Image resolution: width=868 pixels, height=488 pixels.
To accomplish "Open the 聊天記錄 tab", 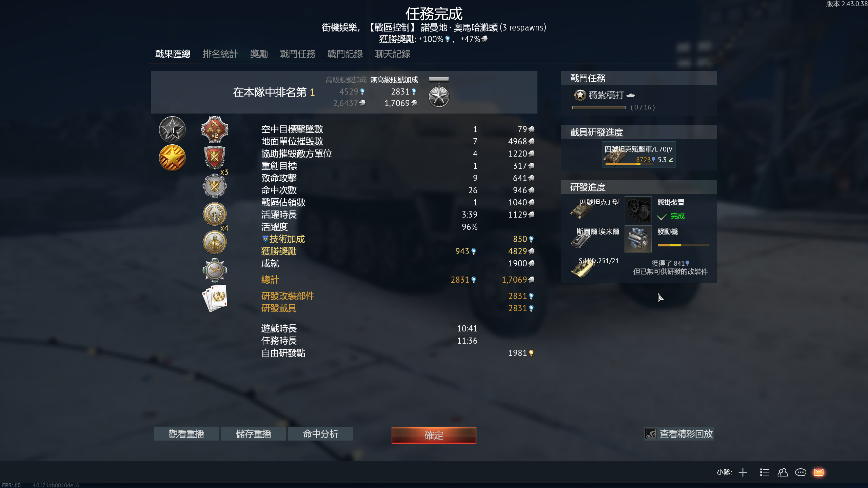I will tap(393, 54).
